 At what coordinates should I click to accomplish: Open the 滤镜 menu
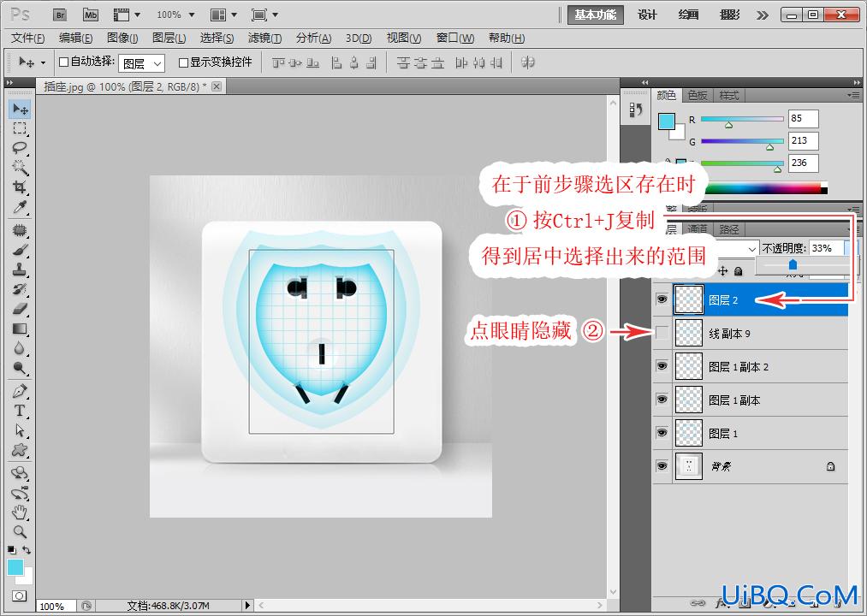264,38
